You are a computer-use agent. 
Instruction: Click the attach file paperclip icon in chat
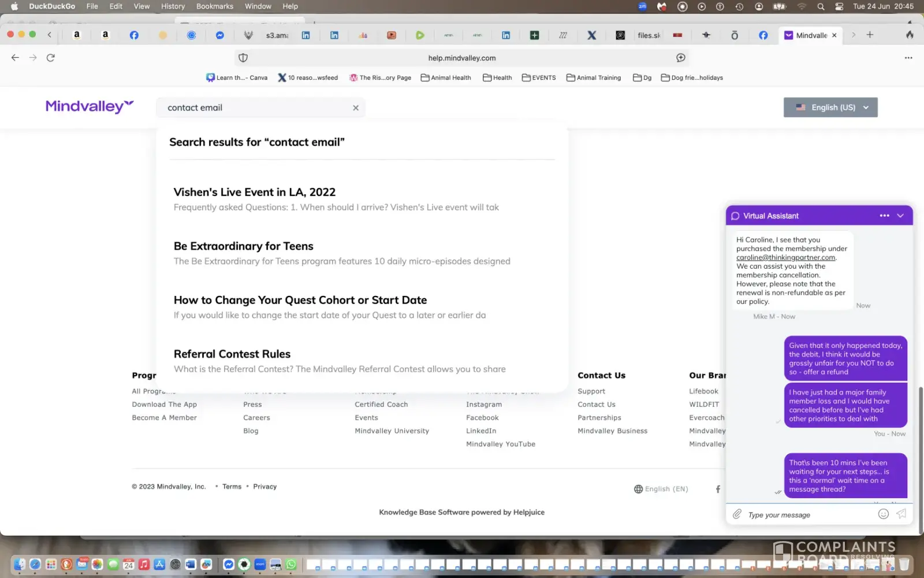pyautogui.click(x=737, y=514)
